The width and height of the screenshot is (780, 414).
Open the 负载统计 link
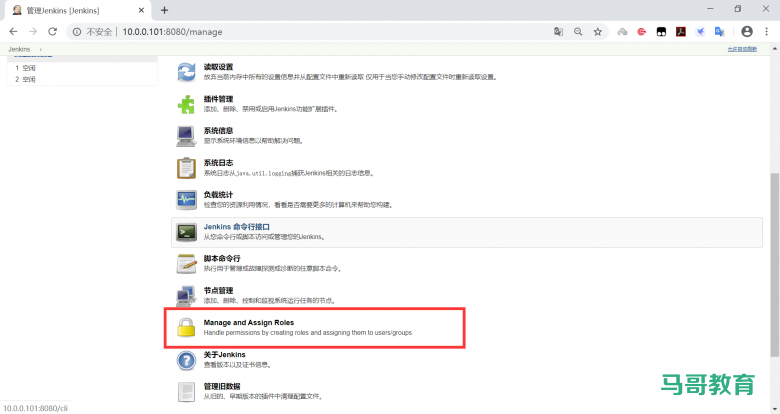point(218,195)
